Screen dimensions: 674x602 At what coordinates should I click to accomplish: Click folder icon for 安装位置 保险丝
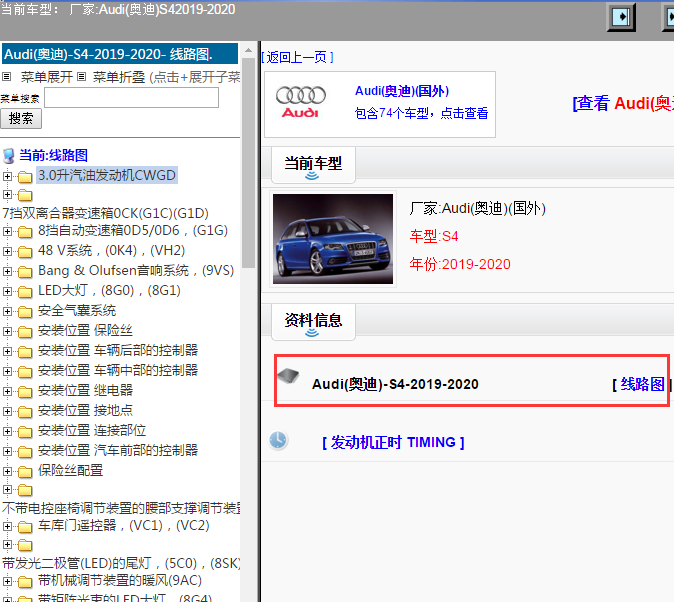pyautogui.click(x=25, y=332)
